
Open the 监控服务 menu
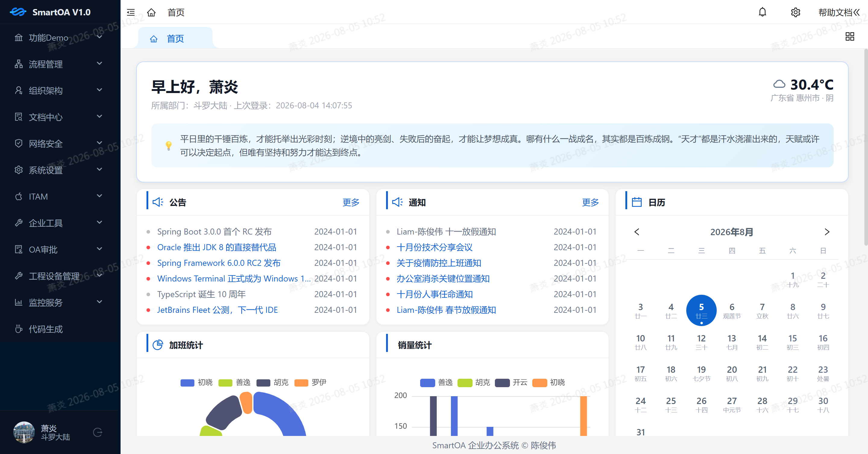click(60, 302)
